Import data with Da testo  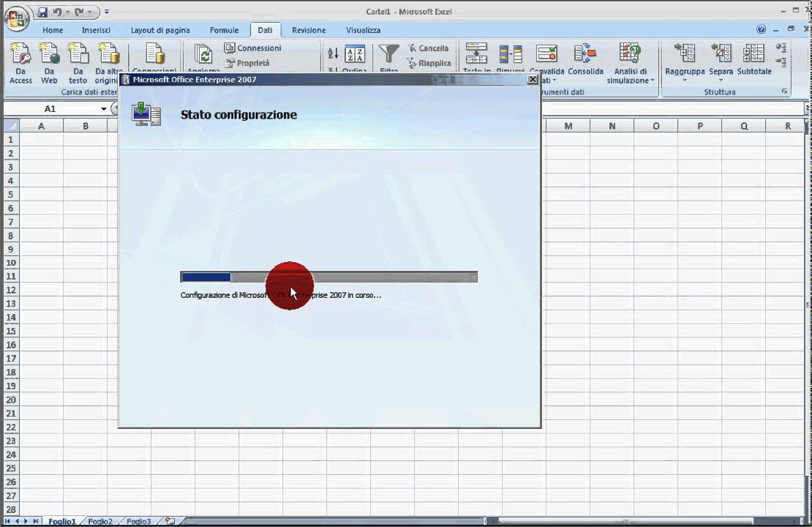point(78,63)
